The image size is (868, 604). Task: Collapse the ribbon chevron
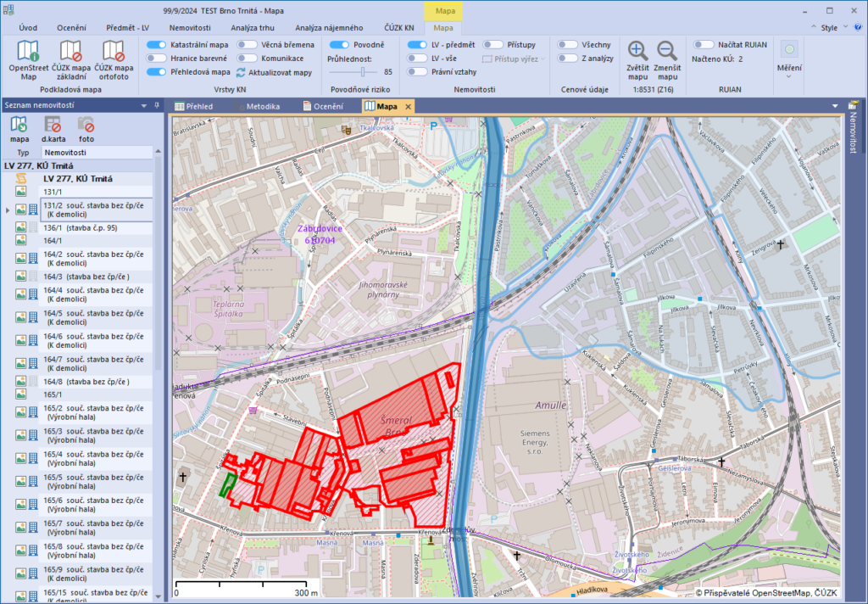point(814,26)
